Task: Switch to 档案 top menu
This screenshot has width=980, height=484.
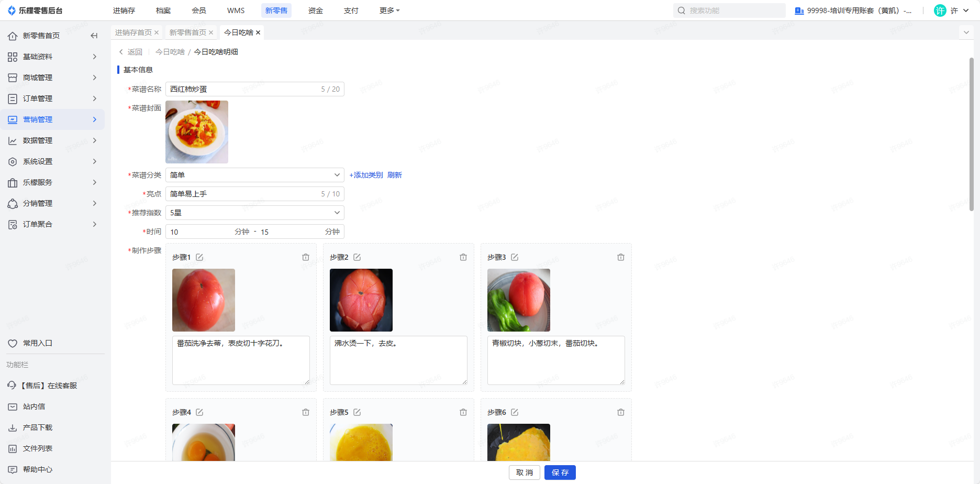Action: 163,10
